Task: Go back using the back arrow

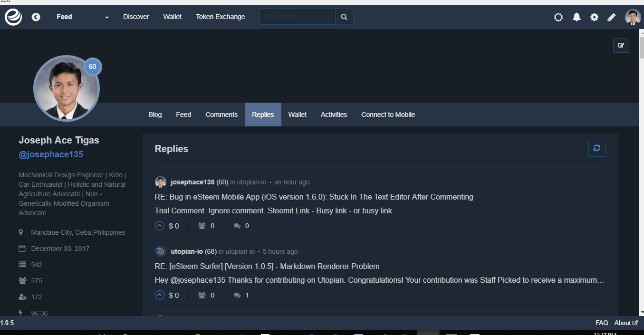Action: point(36,17)
